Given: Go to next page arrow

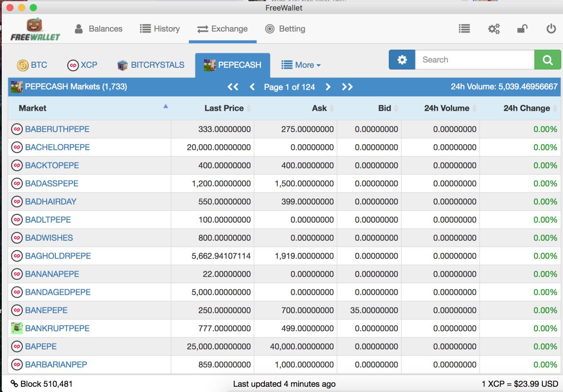Looking at the screenshot, I should tap(328, 87).
